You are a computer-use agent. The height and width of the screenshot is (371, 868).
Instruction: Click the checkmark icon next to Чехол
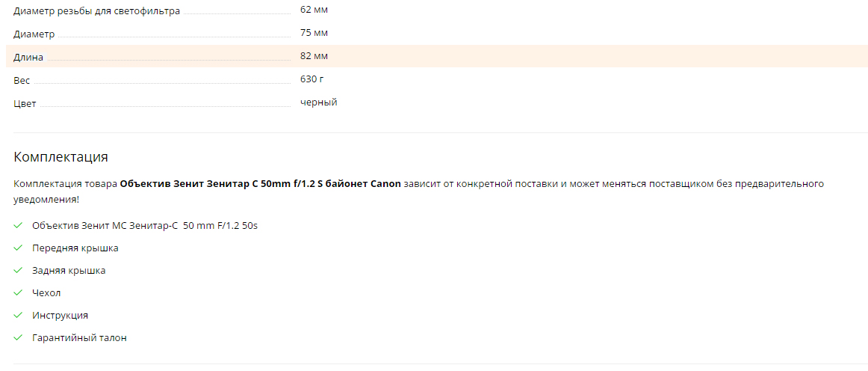tap(18, 292)
